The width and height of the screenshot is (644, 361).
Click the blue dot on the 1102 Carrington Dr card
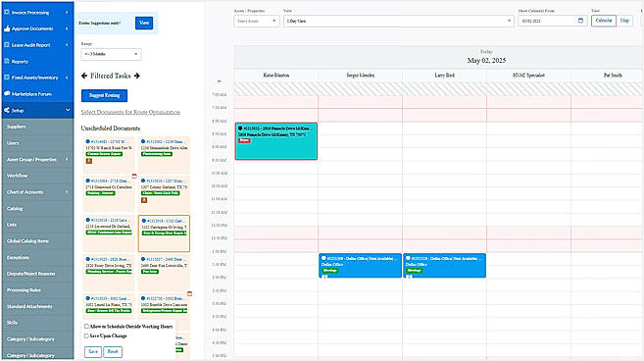144,221
